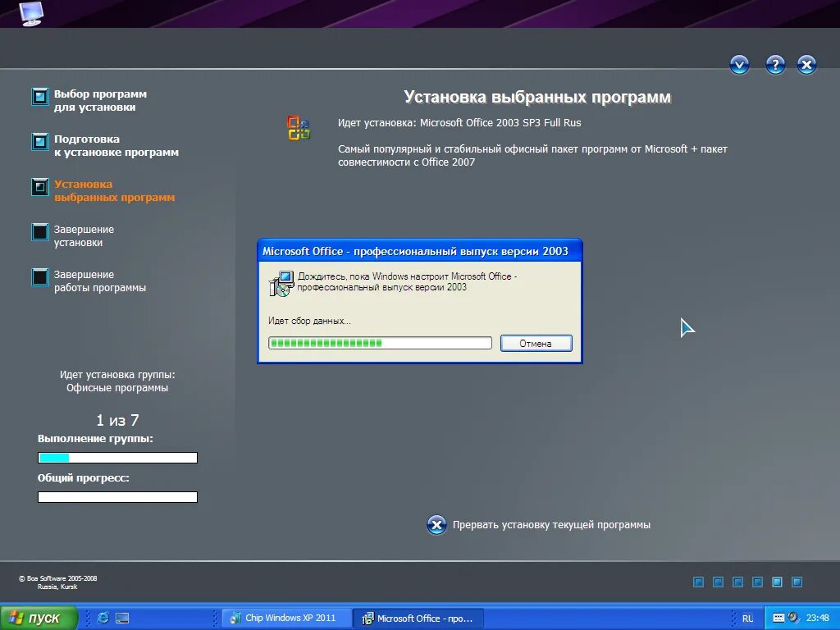840x630 pixels.
Task: Click the down-arrow minimize round button
Action: point(739,65)
